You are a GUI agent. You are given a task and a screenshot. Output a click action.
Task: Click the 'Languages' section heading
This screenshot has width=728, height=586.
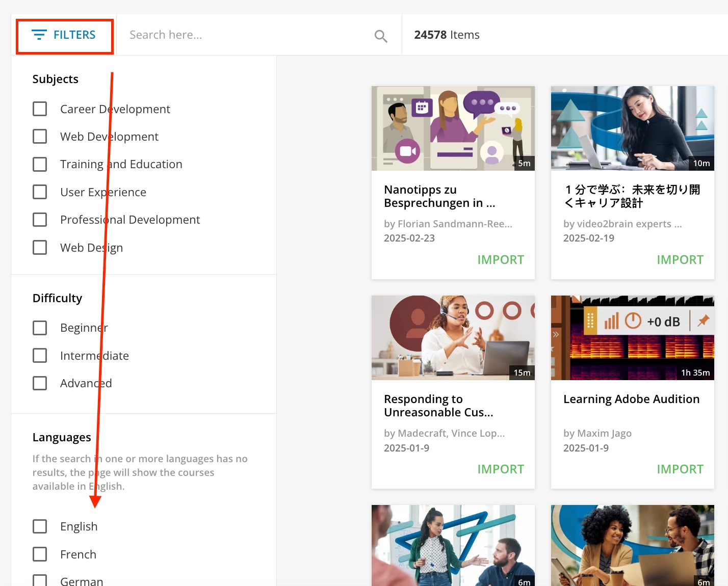point(62,437)
